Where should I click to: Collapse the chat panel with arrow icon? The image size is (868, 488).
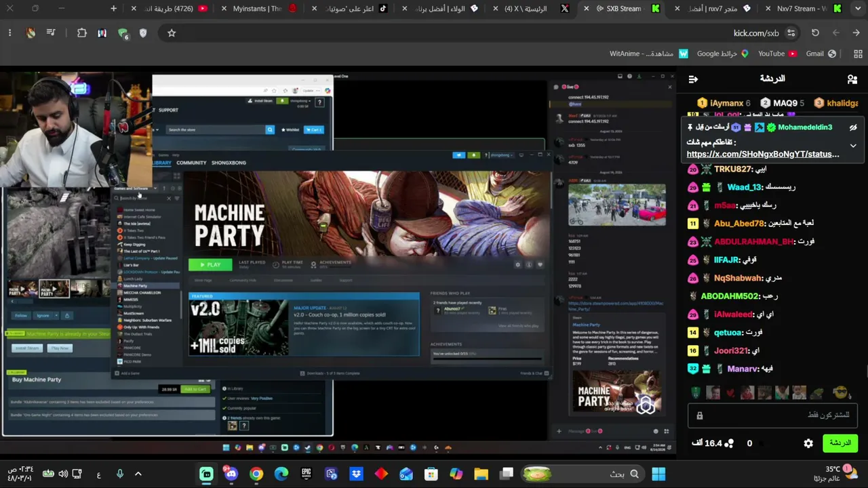693,79
